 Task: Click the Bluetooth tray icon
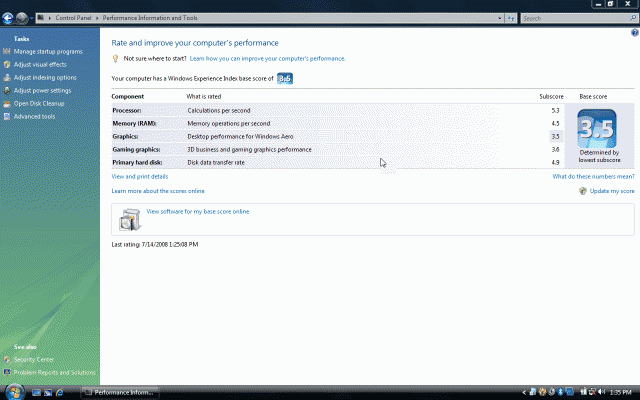[560, 392]
